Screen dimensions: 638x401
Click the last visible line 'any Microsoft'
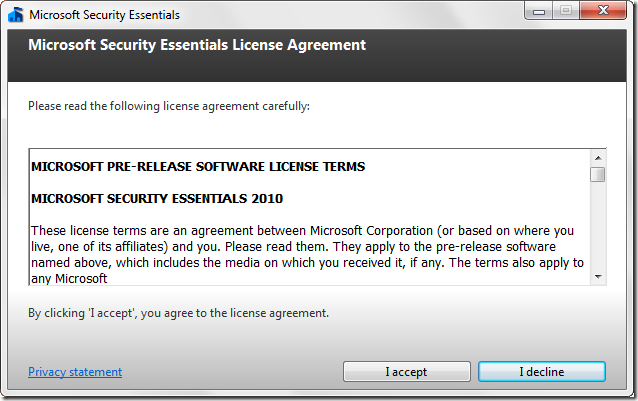(x=70, y=278)
